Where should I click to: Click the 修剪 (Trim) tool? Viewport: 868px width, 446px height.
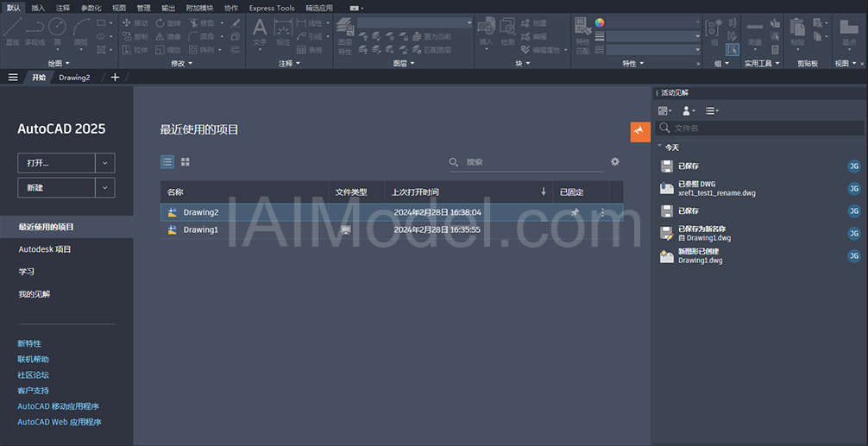pyautogui.click(x=202, y=23)
